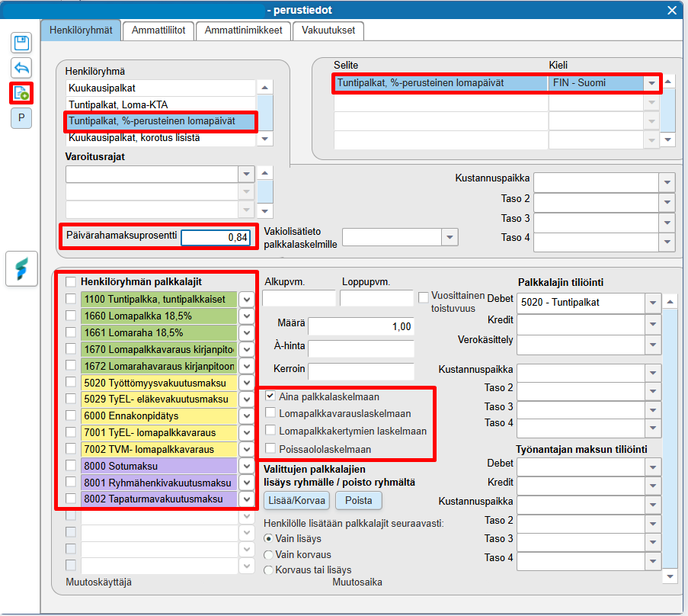This screenshot has width=688, height=616.
Task: Select the Vain korvaus radio option
Action: coord(268,555)
